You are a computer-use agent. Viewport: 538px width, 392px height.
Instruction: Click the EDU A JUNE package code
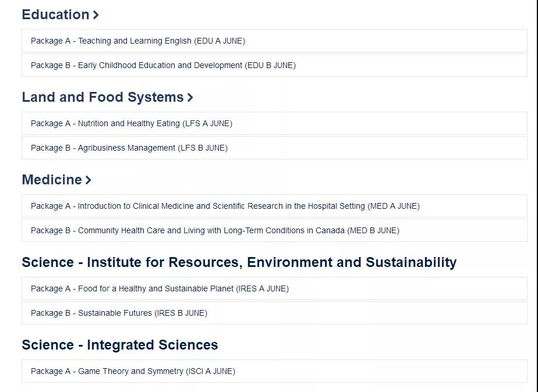(x=220, y=41)
